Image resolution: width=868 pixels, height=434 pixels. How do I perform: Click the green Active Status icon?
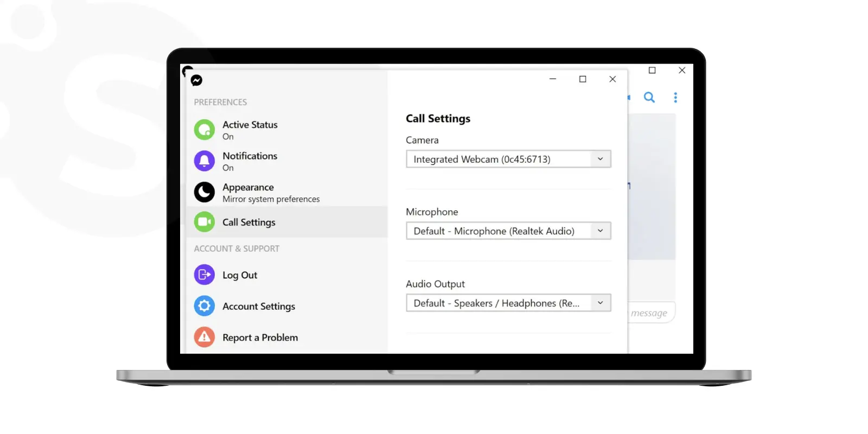pos(205,130)
